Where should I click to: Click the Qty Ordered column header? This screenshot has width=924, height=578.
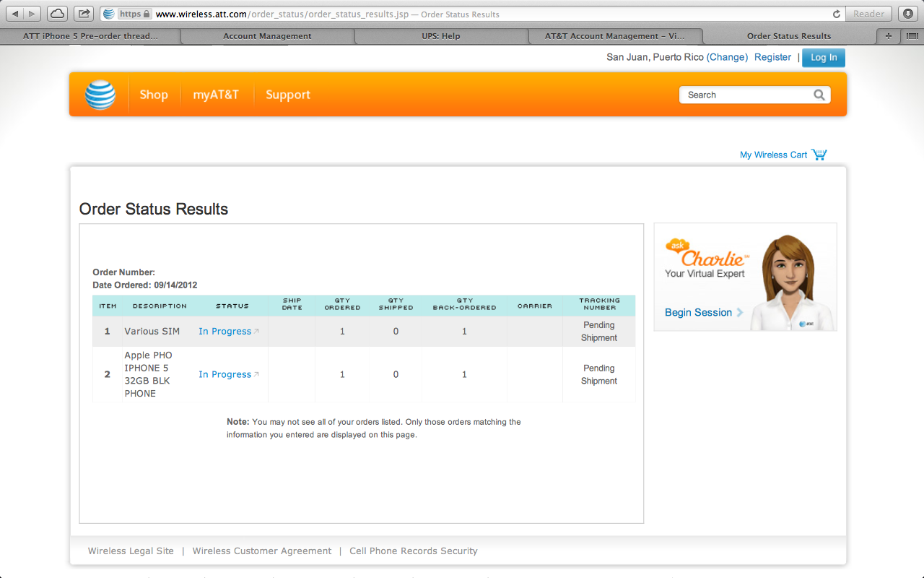click(342, 304)
